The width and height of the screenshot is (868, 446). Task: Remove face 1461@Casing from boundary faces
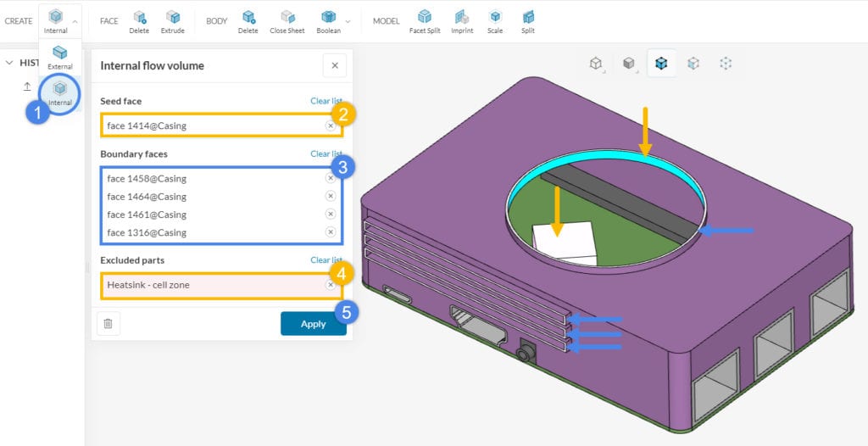(331, 214)
